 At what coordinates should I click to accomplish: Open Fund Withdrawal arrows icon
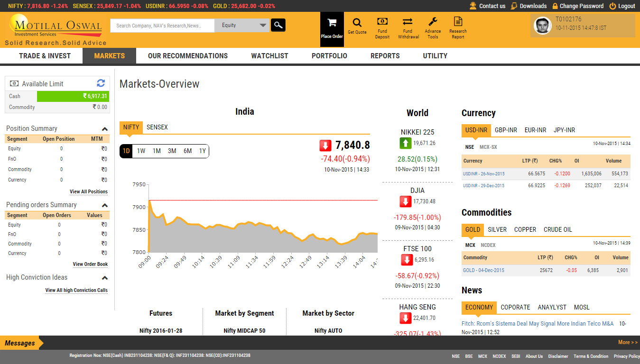[408, 22]
